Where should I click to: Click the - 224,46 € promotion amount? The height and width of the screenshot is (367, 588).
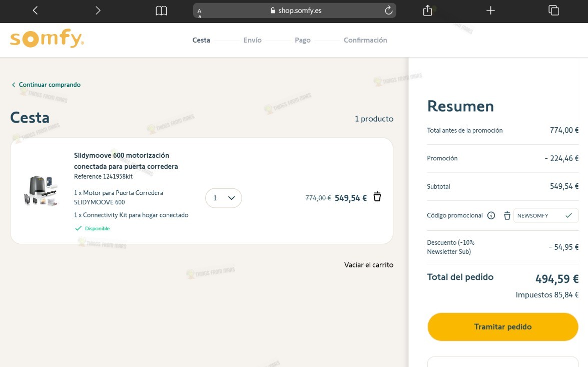click(x=561, y=158)
